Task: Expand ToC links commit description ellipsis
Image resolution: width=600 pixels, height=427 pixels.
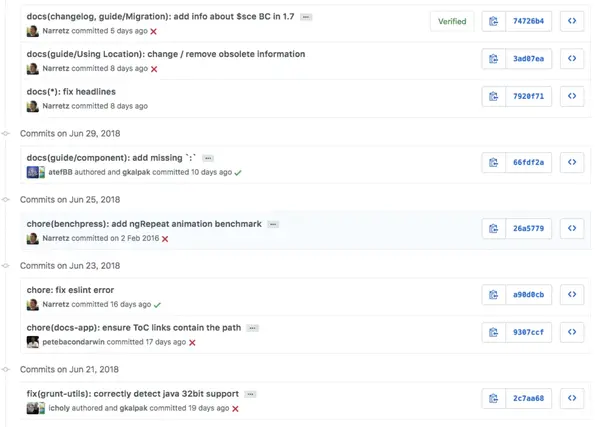Action: [x=253, y=328]
